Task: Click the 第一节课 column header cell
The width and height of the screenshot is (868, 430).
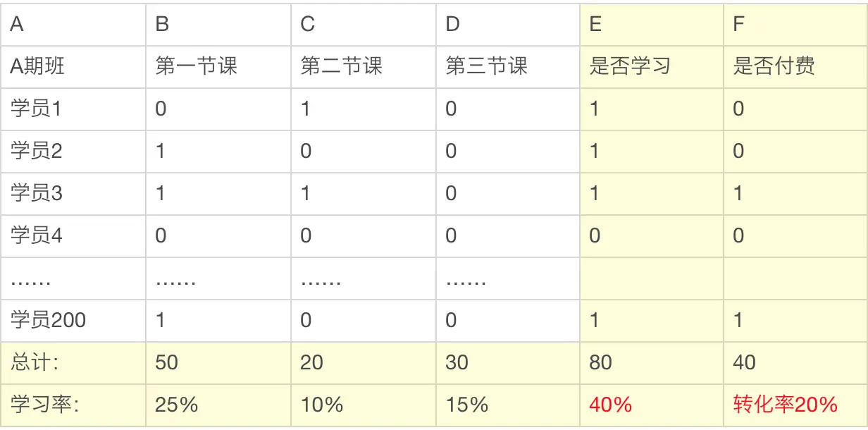Action: [x=218, y=67]
